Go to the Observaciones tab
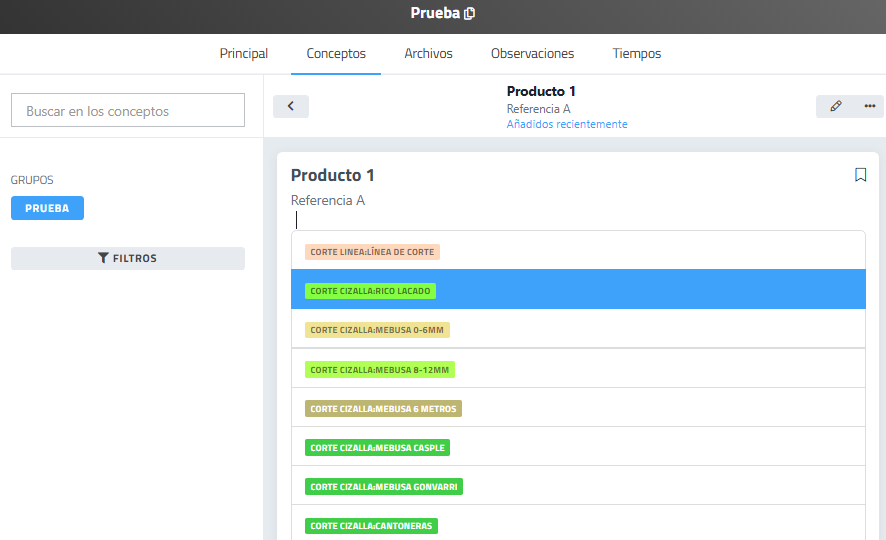 [x=532, y=54]
